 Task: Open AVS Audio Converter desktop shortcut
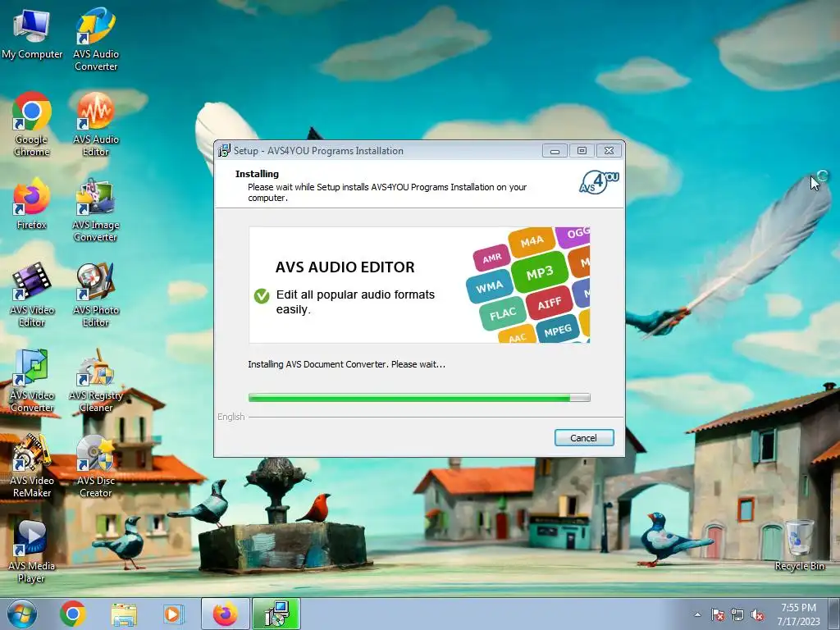click(96, 39)
